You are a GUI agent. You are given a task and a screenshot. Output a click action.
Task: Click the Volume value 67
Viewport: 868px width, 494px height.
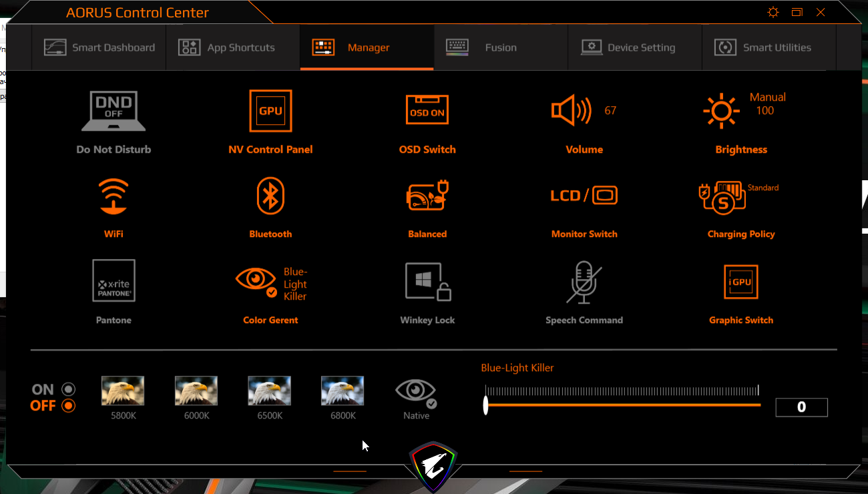click(610, 111)
